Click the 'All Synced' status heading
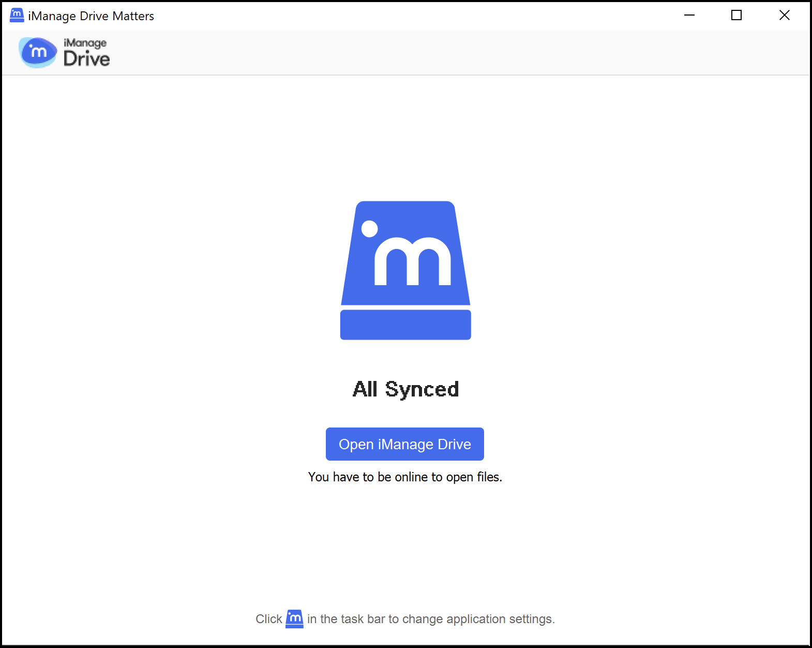 (x=405, y=389)
